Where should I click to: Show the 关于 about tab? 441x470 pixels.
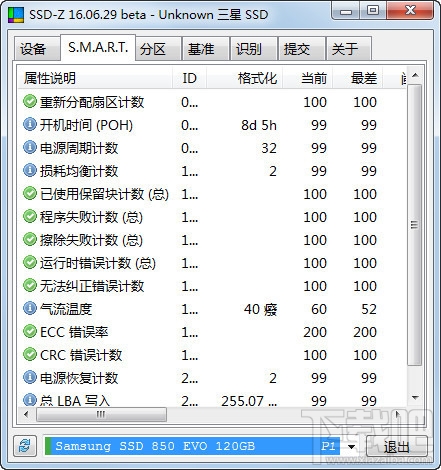tap(349, 49)
